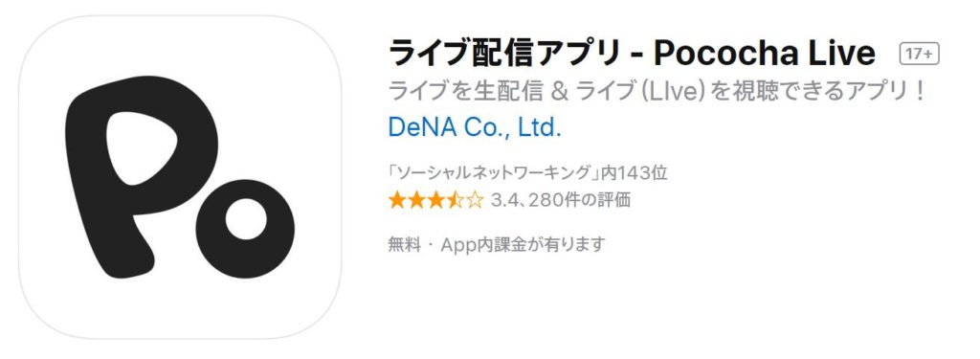The image size is (980, 359).
Task: Select the half-filled fourth rating star
Action: coord(455,200)
